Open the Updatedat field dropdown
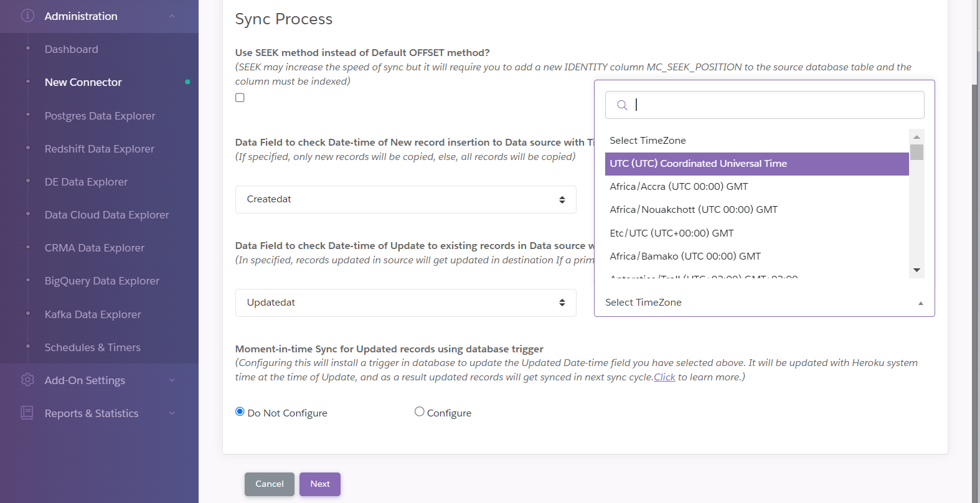Viewport: 980px width, 503px height. (405, 303)
